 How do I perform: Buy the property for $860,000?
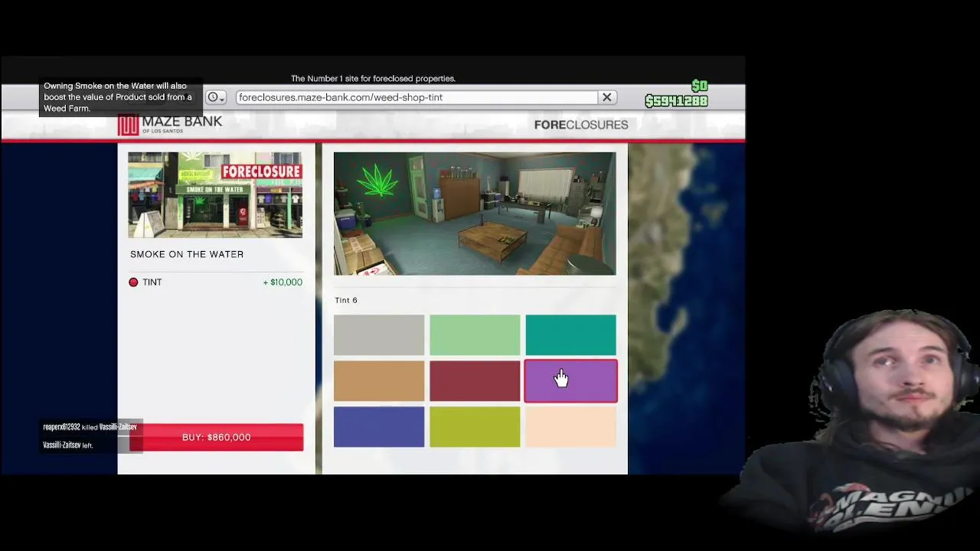(217, 437)
